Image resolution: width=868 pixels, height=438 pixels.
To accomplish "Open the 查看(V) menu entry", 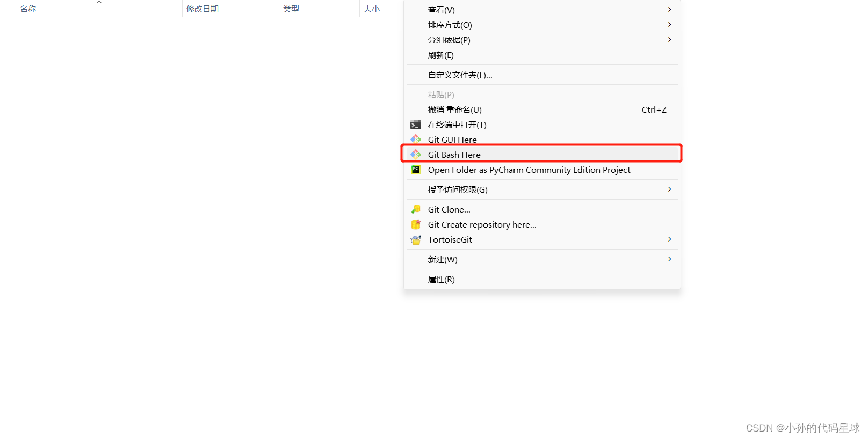I will (x=542, y=10).
